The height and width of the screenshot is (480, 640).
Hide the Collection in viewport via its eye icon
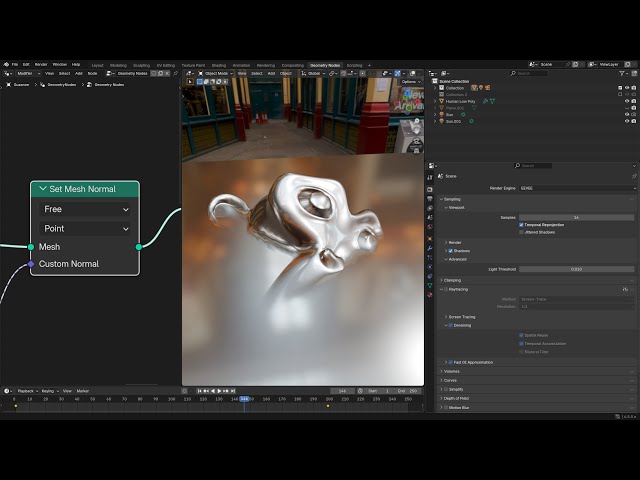(x=627, y=88)
